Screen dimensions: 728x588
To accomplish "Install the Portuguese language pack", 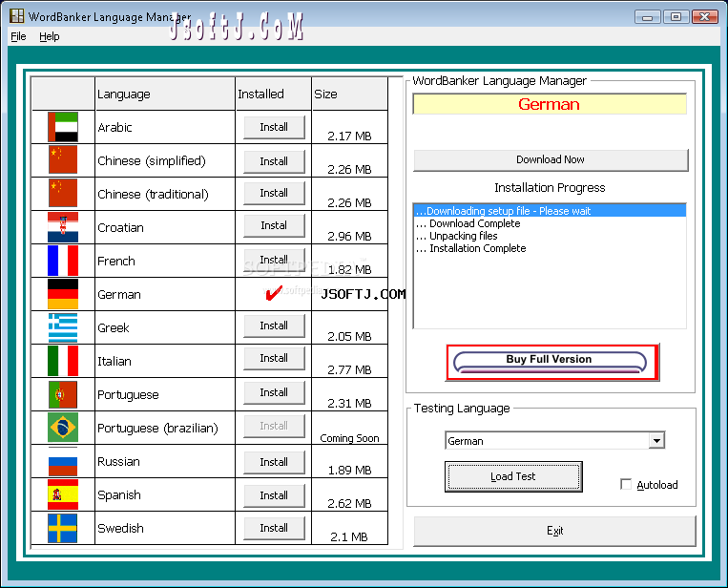I will pos(274,392).
